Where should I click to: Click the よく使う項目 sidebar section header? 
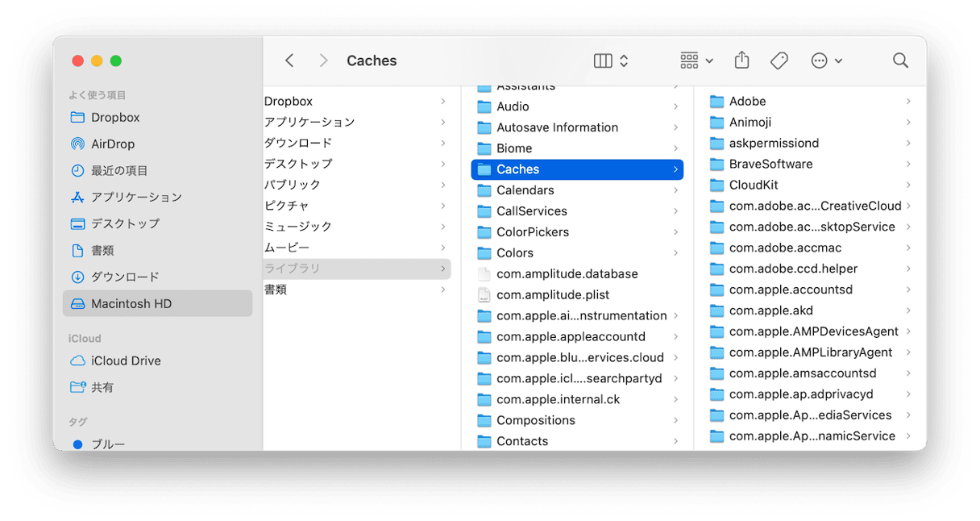[x=98, y=95]
